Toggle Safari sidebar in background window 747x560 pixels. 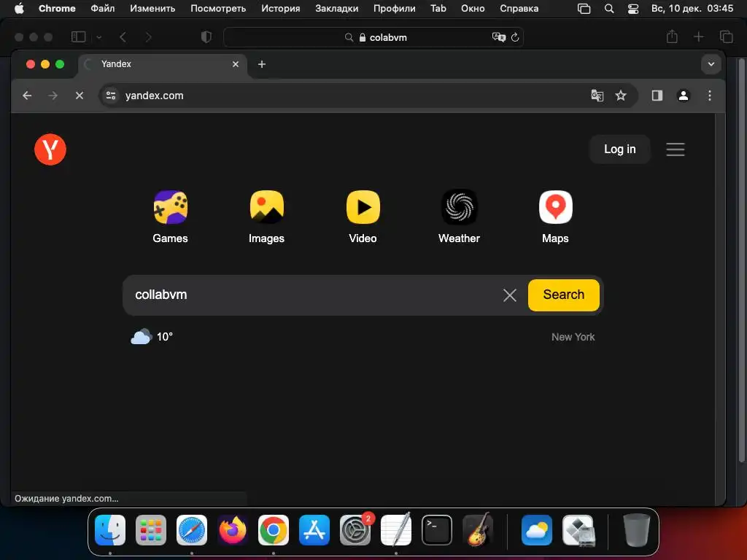pos(78,36)
